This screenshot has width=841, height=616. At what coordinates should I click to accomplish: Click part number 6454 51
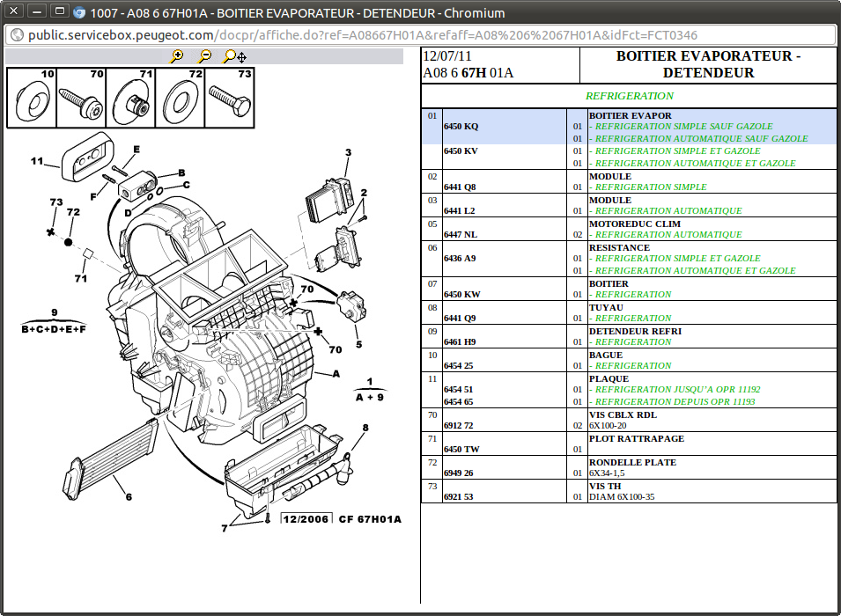pos(458,390)
